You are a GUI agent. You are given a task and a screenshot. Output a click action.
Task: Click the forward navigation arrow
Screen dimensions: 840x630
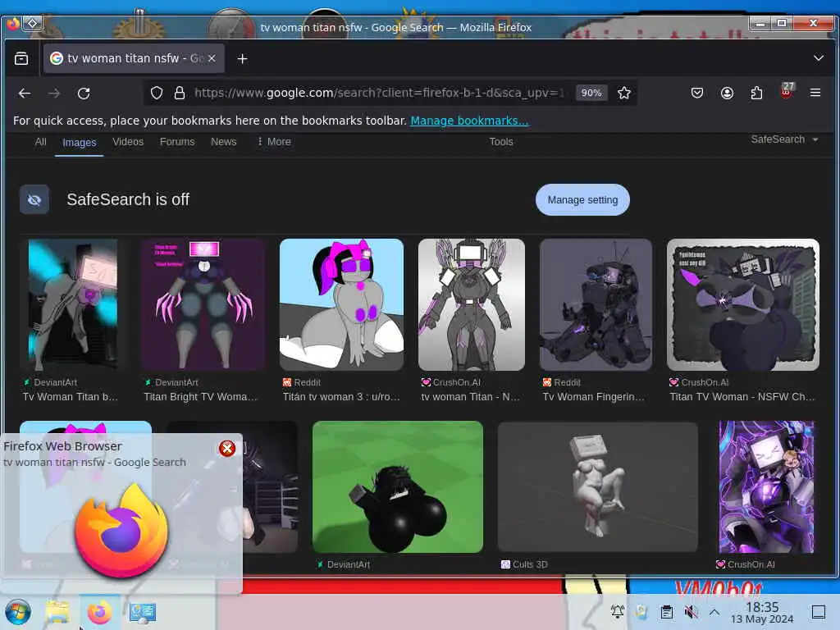tap(54, 94)
